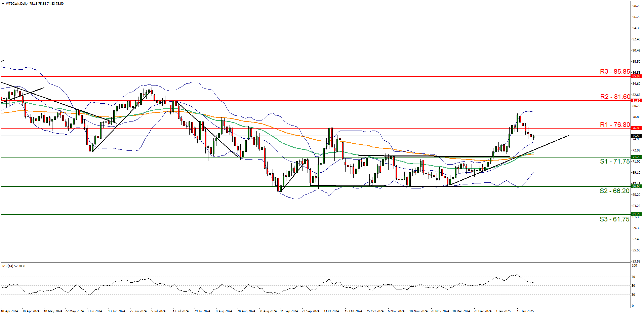
Task: Select the R3 - 85.85 resistance label
Action: [615, 72]
